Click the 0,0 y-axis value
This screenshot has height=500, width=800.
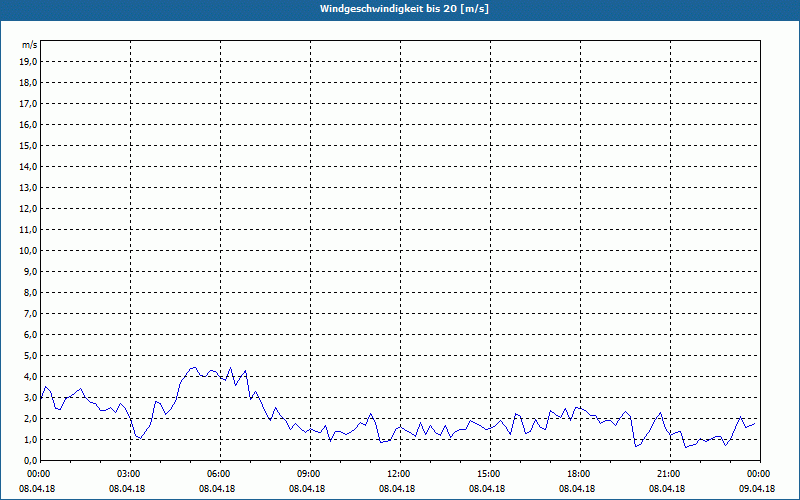click(x=31, y=460)
